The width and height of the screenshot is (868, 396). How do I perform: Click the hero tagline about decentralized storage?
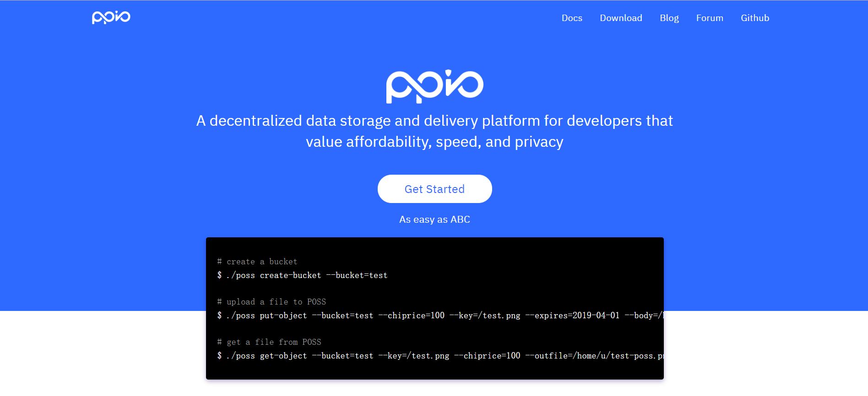point(434,131)
